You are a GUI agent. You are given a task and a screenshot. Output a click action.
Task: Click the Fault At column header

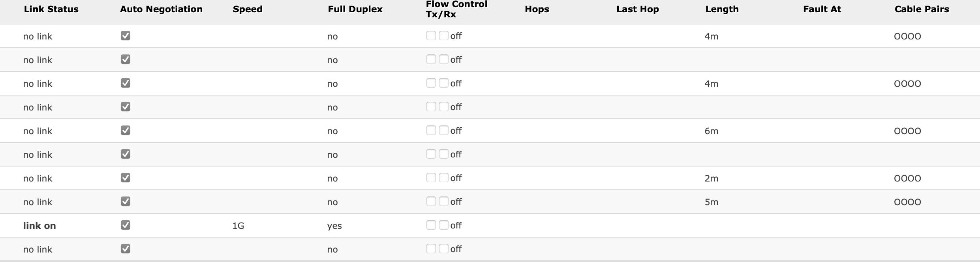(x=822, y=9)
